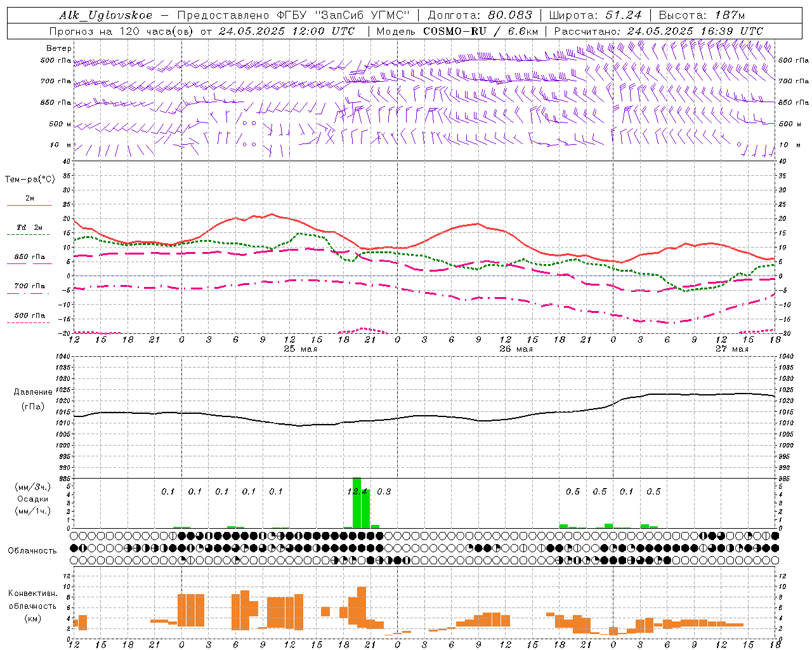Viewport: 812px width, 650px height.
Task: Click the 0.3 precipitation value
Action: pos(384,491)
